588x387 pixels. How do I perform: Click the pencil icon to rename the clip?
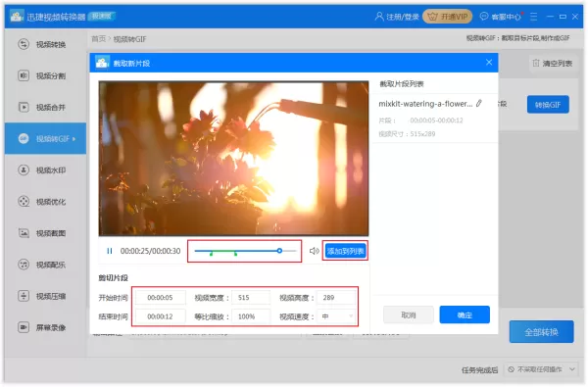(x=479, y=104)
